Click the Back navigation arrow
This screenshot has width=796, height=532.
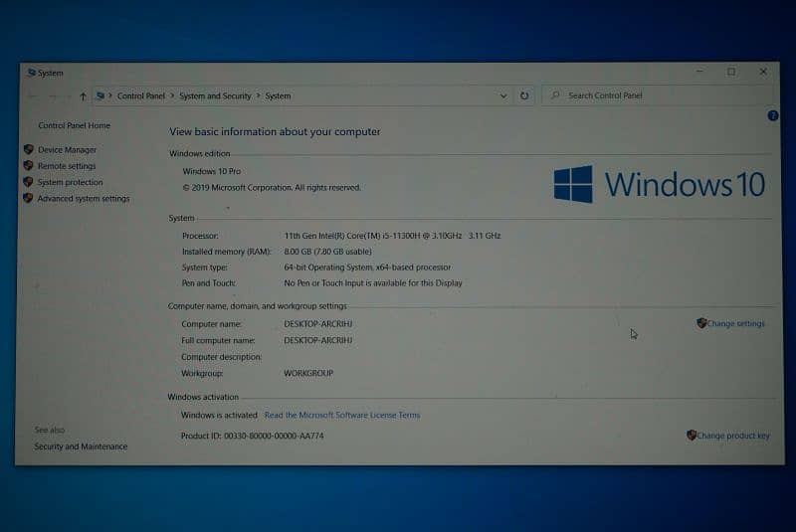tap(32, 95)
